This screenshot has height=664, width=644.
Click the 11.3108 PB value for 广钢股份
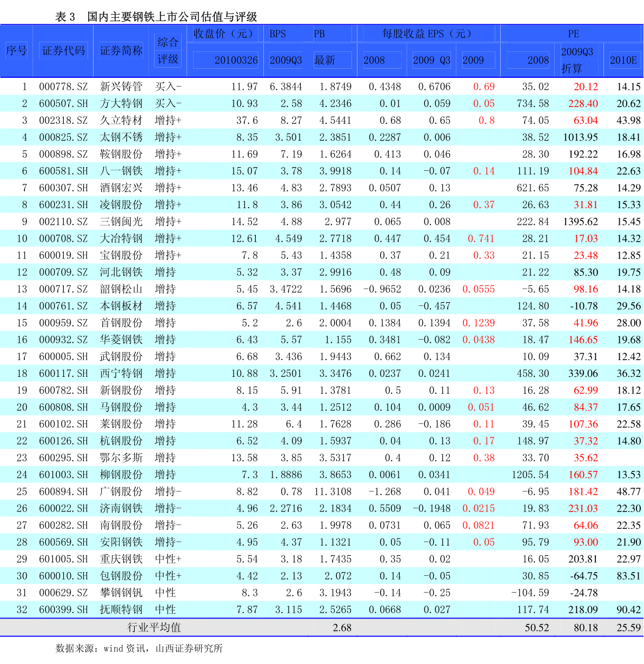[333, 492]
